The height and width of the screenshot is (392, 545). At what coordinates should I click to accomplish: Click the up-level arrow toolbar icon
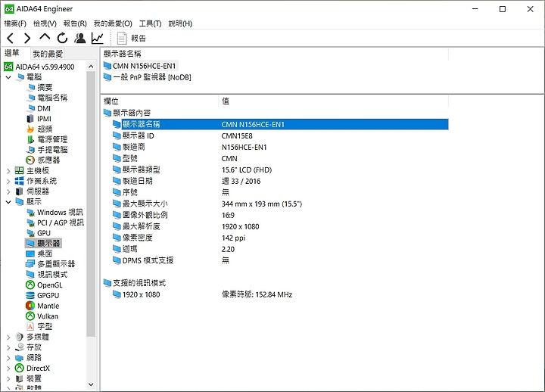point(45,37)
